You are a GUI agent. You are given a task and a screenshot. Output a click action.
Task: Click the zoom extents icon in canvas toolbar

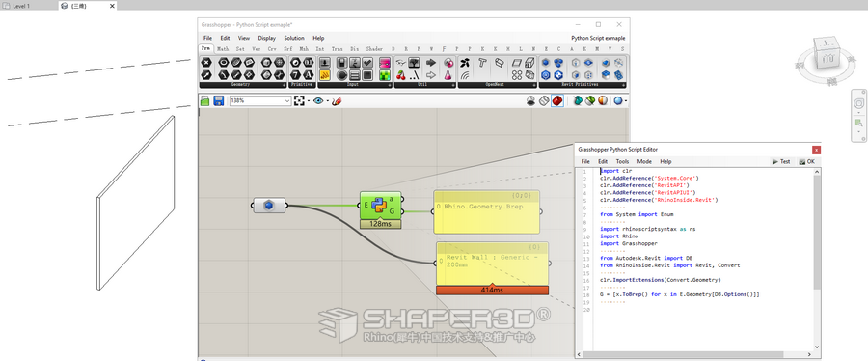click(x=300, y=100)
